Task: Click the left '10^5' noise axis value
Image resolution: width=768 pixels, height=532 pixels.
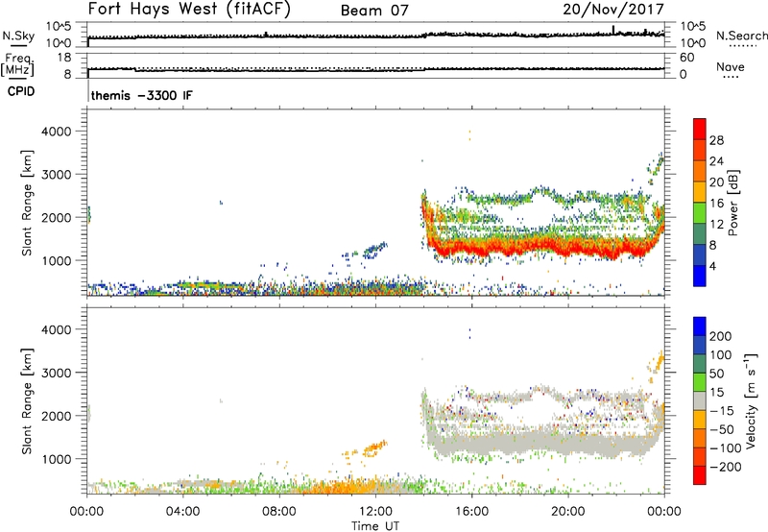Action: pyautogui.click(x=59, y=26)
